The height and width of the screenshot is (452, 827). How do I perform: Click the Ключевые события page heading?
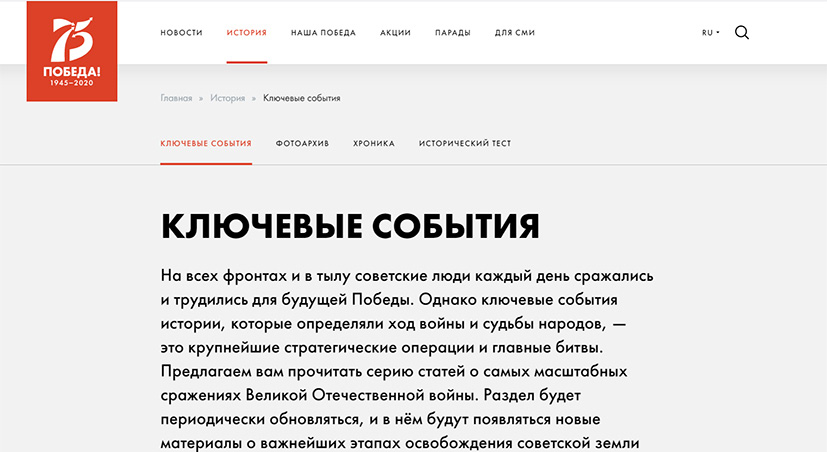[x=350, y=227]
